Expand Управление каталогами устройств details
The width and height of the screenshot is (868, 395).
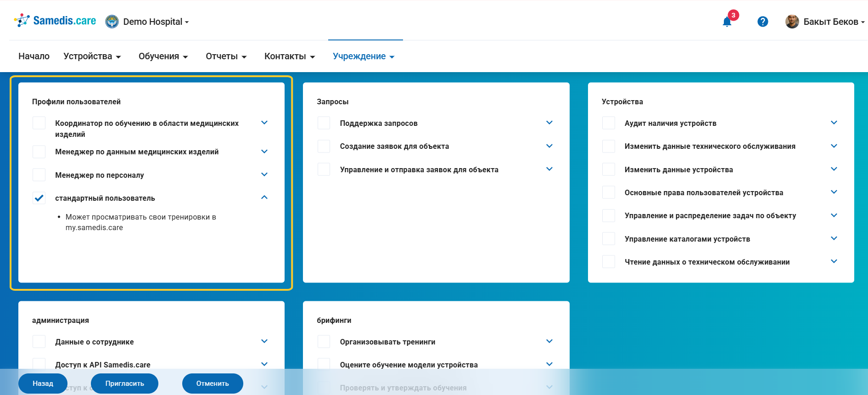[x=834, y=238]
